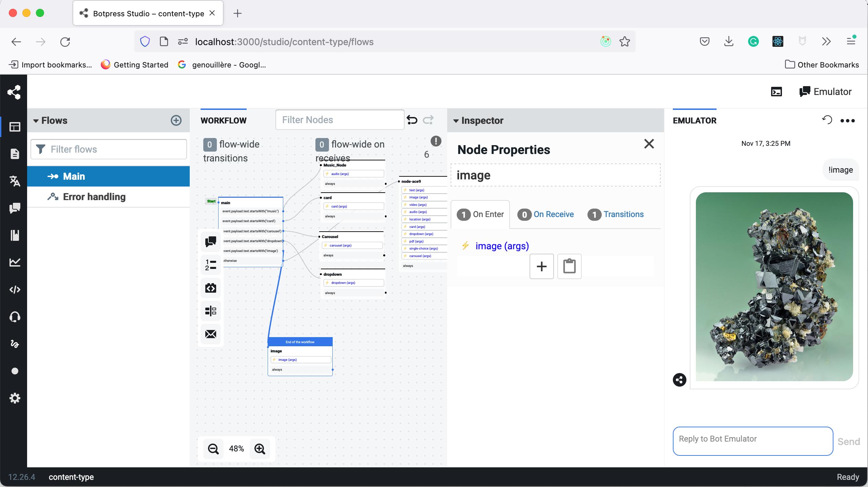The image size is (868, 487).
Task: Click the add action plus button
Action: click(541, 266)
